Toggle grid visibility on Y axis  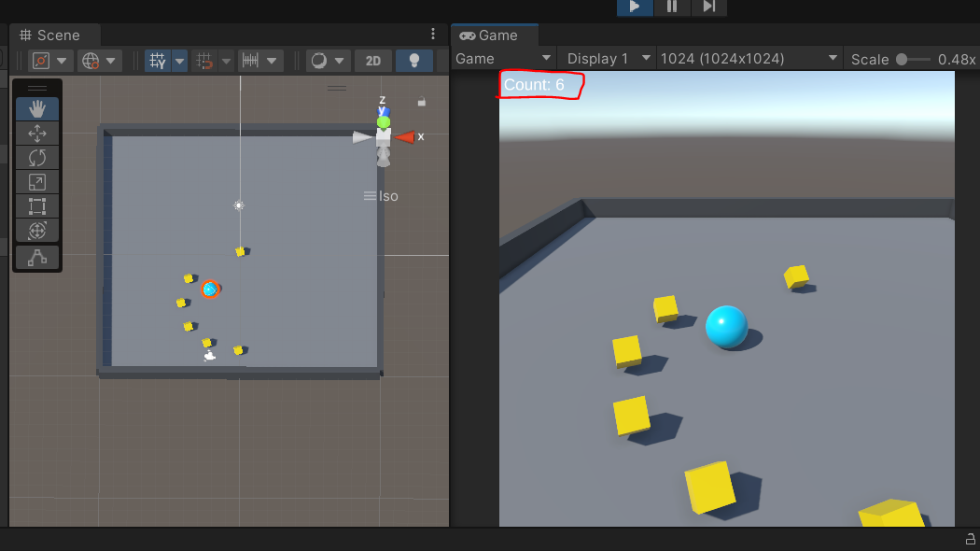tap(158, 61)
